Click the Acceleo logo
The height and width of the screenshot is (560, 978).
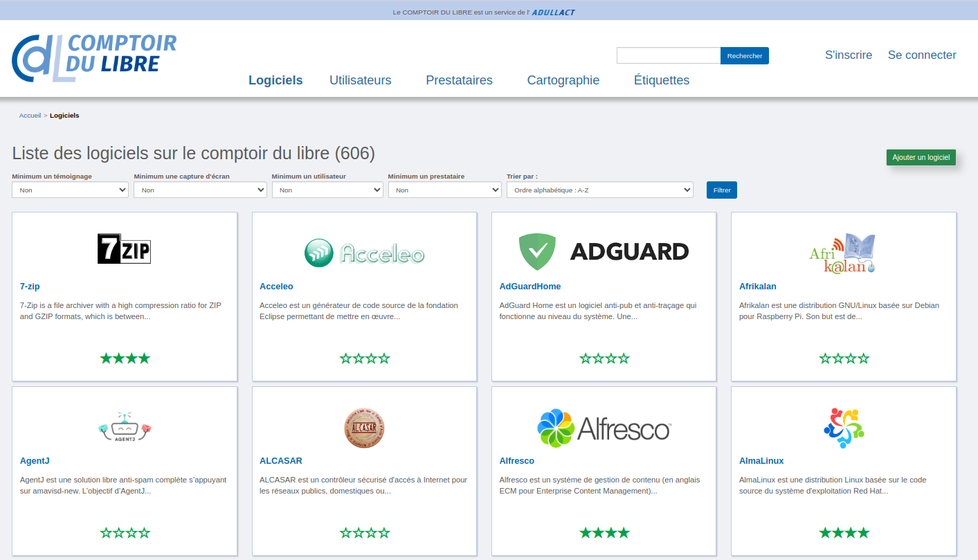(364, 253)
